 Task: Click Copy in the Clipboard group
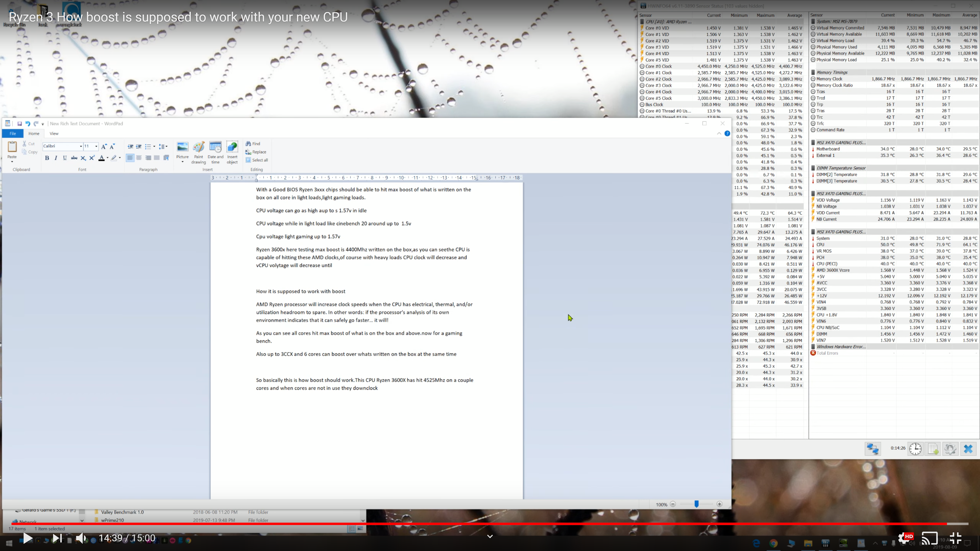pyautogui.click(x=30, y=152)
